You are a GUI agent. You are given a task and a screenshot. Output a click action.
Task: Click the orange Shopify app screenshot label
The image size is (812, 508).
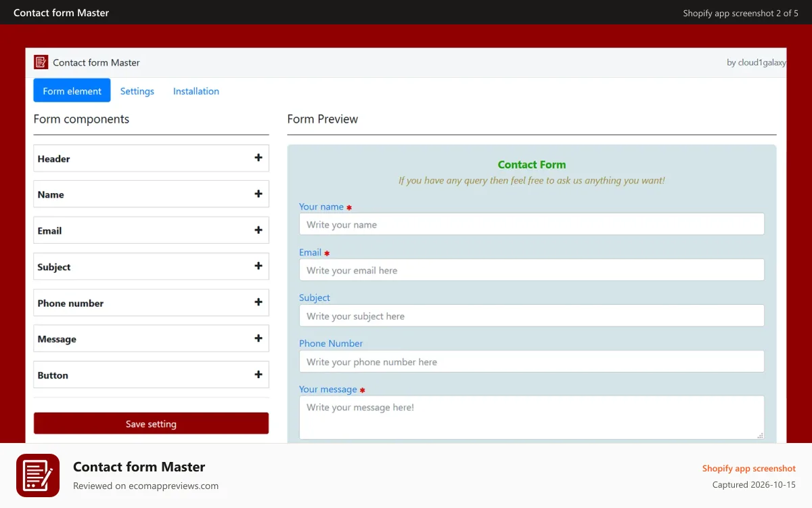[x=749, y=468]
